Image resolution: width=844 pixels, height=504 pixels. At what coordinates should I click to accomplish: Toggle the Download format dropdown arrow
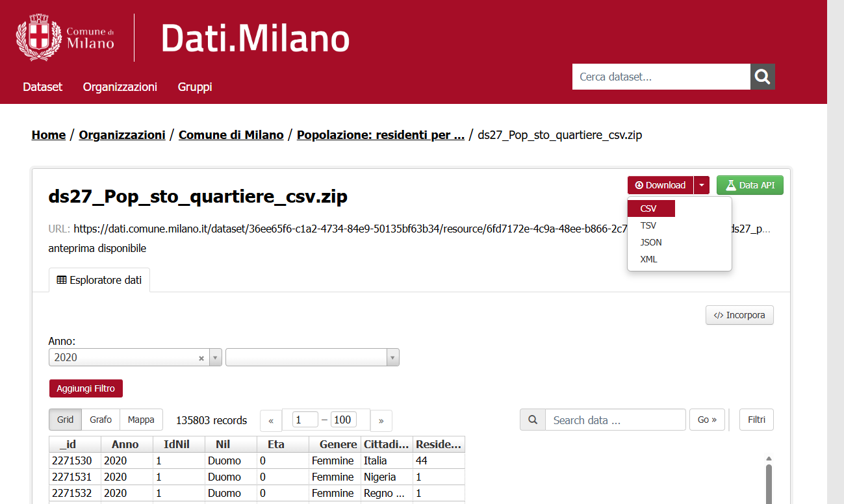click(x=702, y=185)
